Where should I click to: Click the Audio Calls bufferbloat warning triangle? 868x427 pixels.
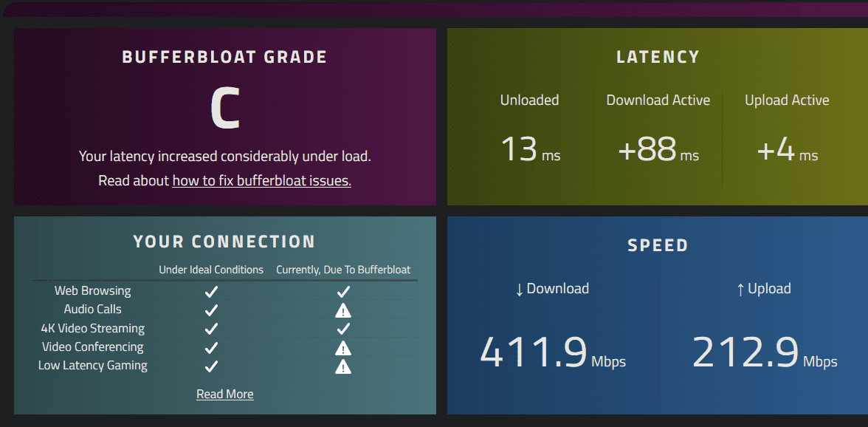[343, 310]
